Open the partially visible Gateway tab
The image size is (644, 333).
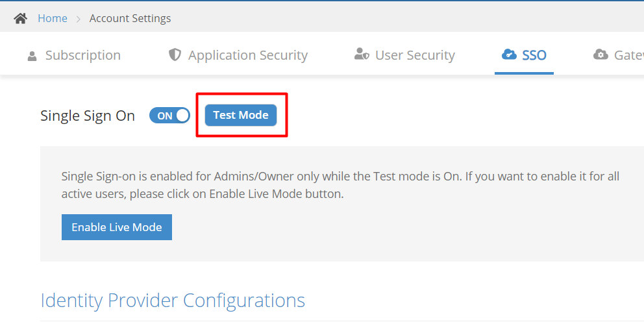point(628,55)
